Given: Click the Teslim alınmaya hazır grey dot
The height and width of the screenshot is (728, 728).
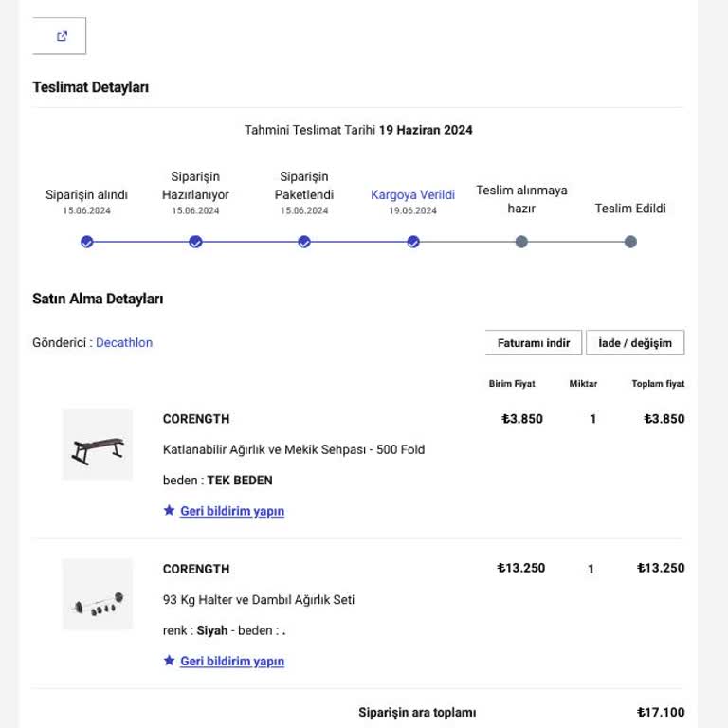Looking at the screenshot, I should tap(522, 242).
